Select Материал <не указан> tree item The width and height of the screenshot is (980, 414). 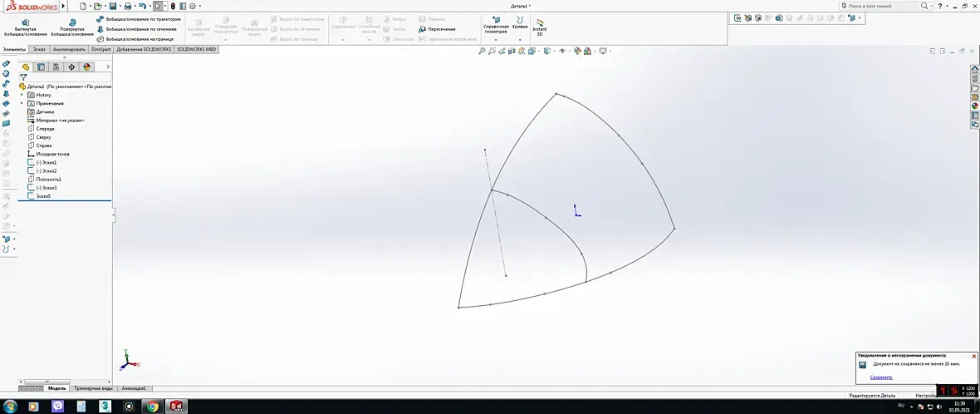(x=56, y=120)
